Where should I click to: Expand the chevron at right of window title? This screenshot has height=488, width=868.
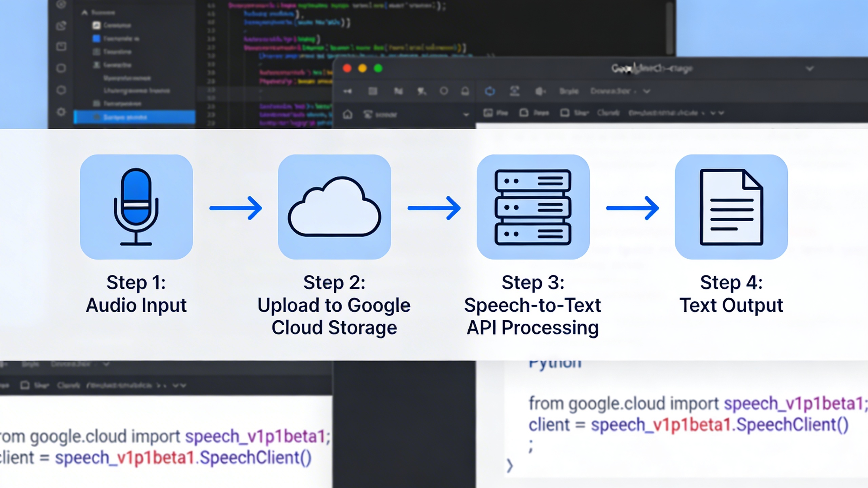[810, 69]
